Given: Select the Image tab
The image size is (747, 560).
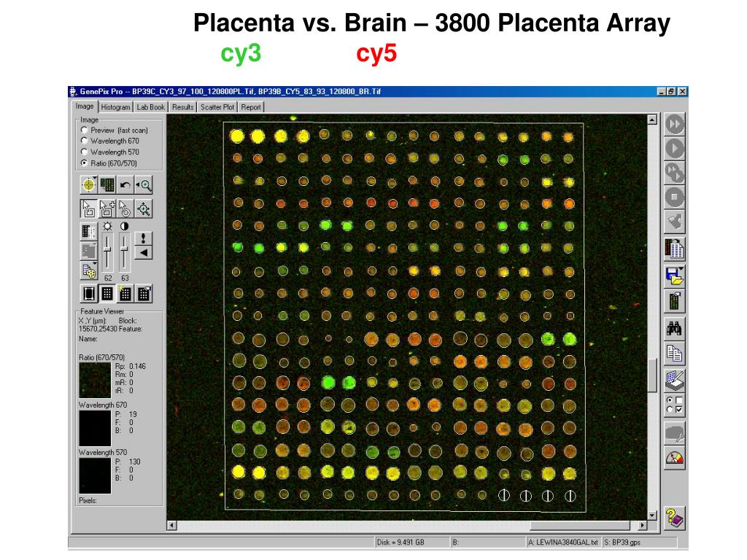Looking at the screenshot, I should point(85,106).
